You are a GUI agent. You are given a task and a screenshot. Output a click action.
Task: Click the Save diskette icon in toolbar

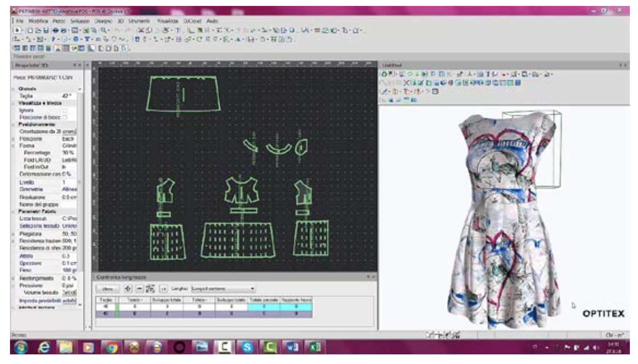point(46,30)
